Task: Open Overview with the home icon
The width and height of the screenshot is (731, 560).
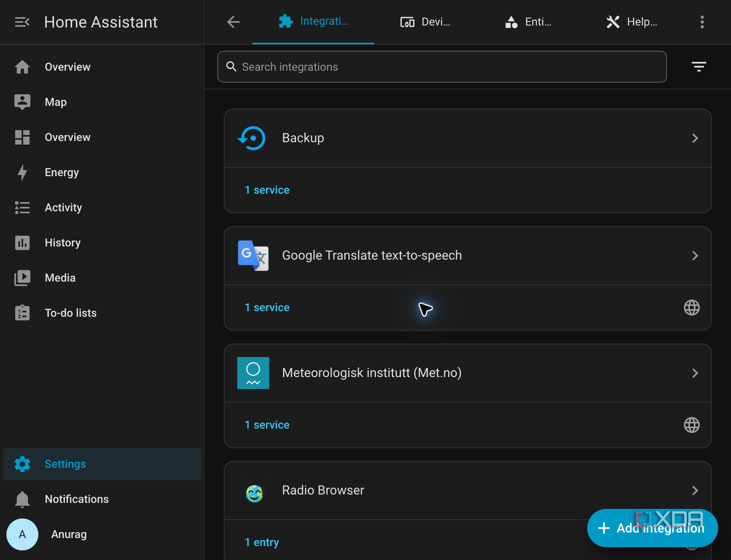Action: pos(102,67)
